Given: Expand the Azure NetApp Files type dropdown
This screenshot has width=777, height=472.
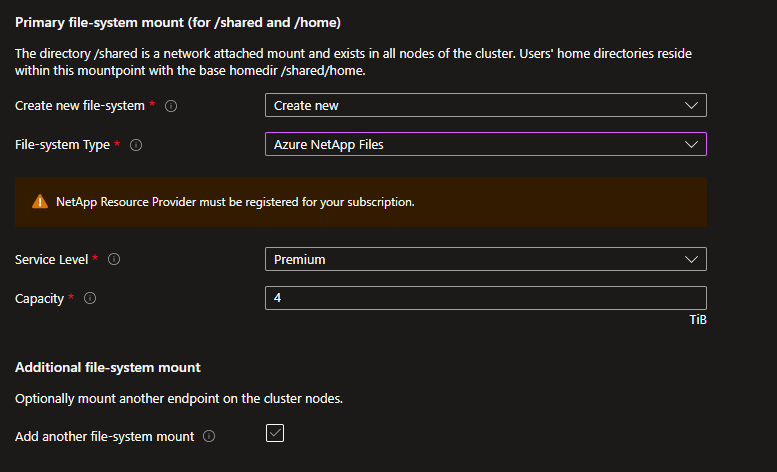Looking at the screenshot, I should pyautogui.click(x=485, y=144).
